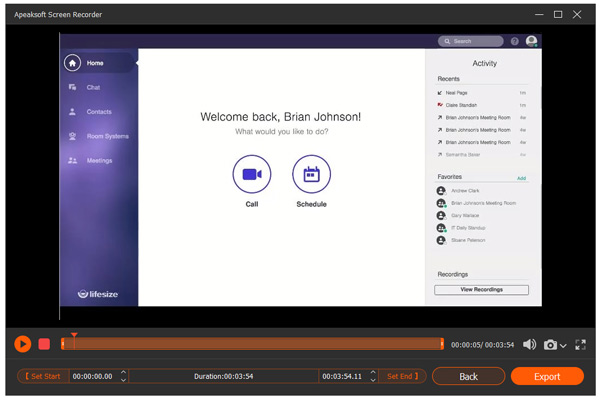Screen dimensions: 600x401
Task: Export the recorded clip
Action: pyautogui.click(x=547, y=377)
